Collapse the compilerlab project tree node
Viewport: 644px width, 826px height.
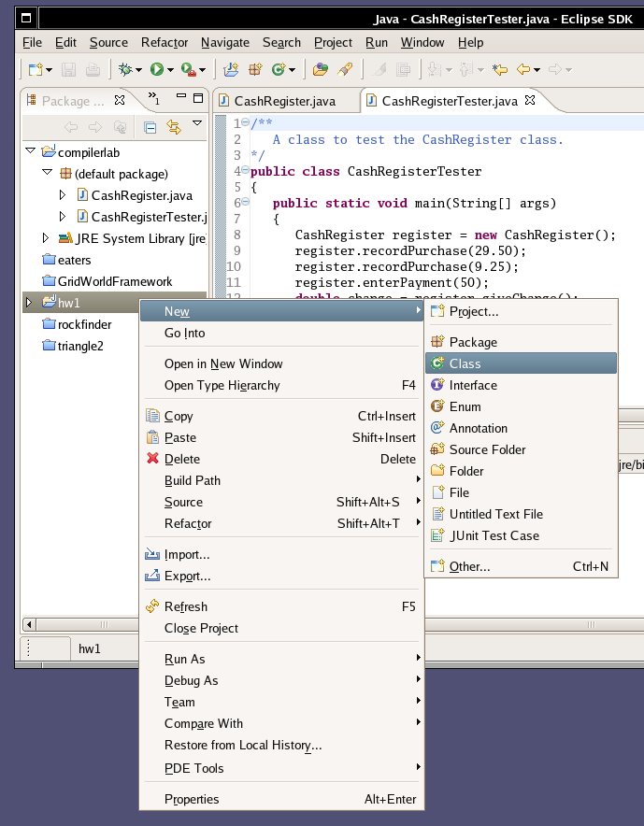[x=30, y=151]
